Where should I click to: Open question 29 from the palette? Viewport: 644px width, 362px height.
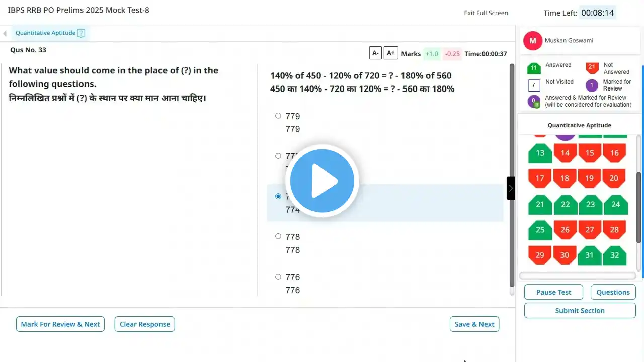(x=540, y=255)
